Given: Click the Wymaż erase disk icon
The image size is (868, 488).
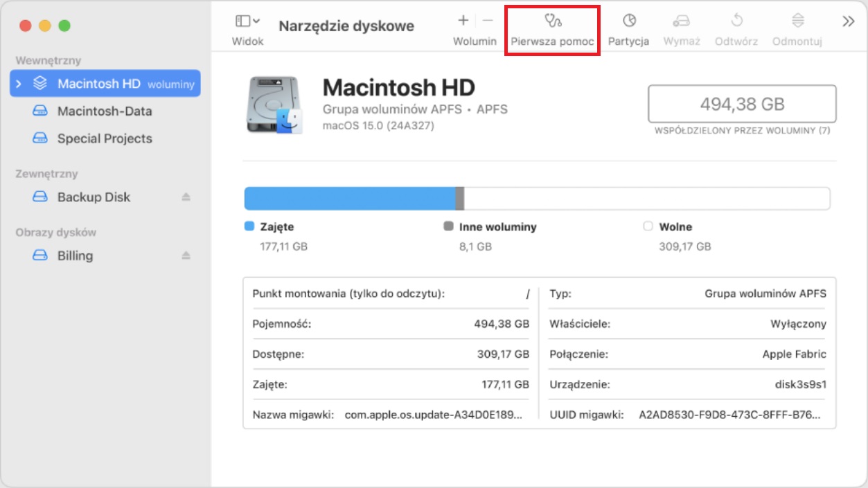Looking at the screenshot, I should coord(682,21).
